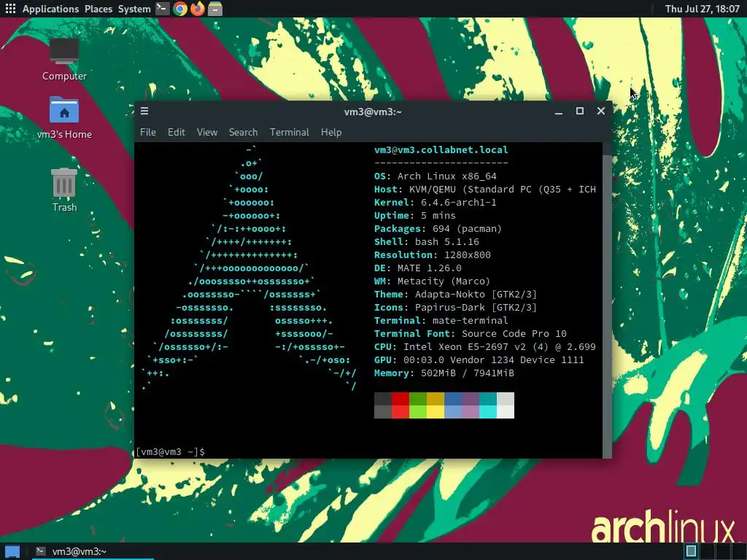Open file manager launcher in top panel
747x560 pixels.
pos(215,9)
